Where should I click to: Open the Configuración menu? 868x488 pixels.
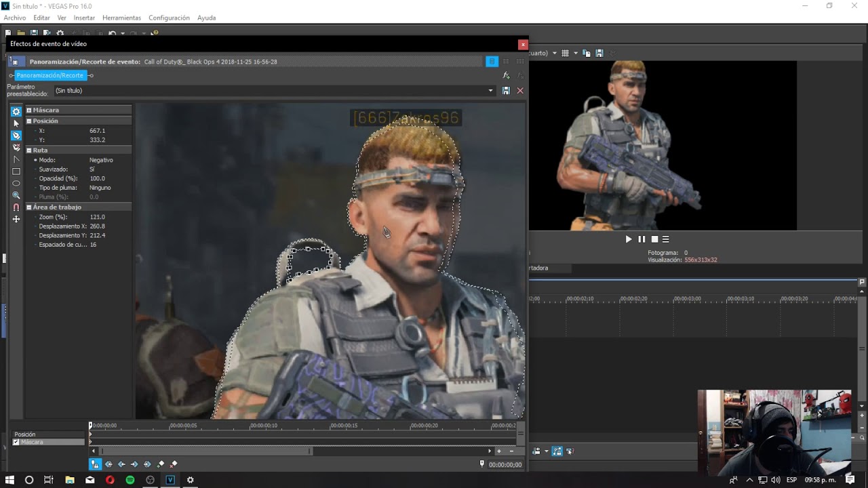point(169,18)
